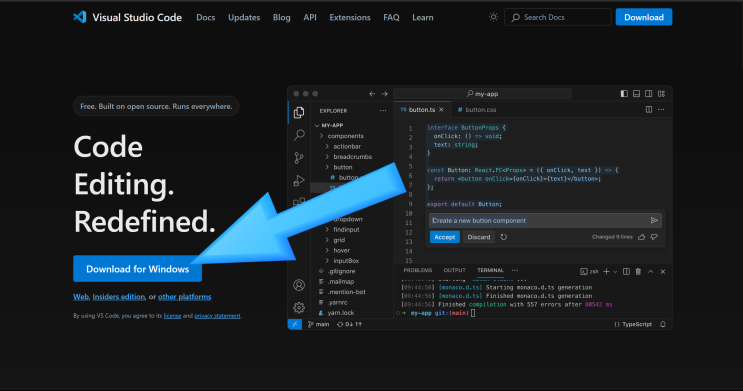Open the Source Control view icon
This screenshot has height=391, width=743.
pos(299,157)
